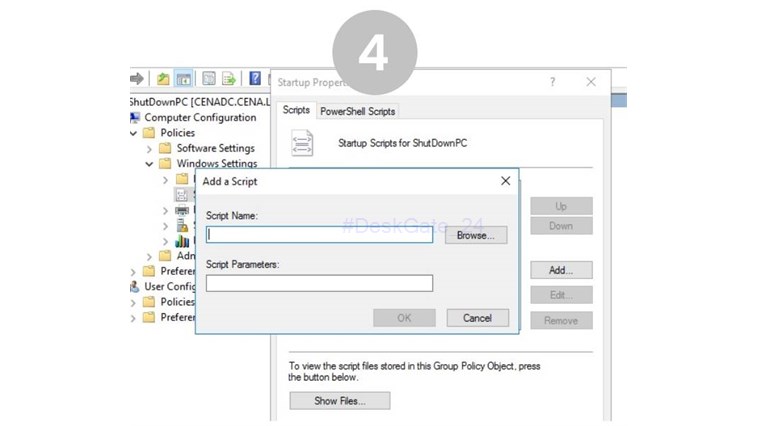
Task: Click the Down button in Startup Properties
Action: point(561,226)
